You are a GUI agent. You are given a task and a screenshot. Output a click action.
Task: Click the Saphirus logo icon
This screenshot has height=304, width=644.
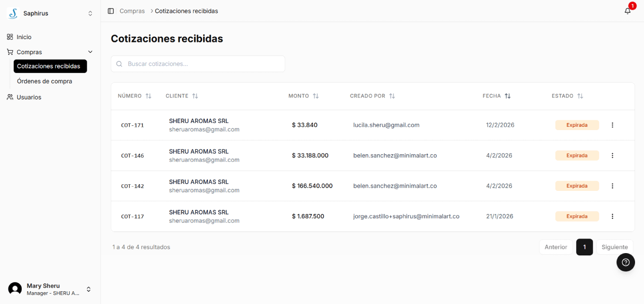13,14
